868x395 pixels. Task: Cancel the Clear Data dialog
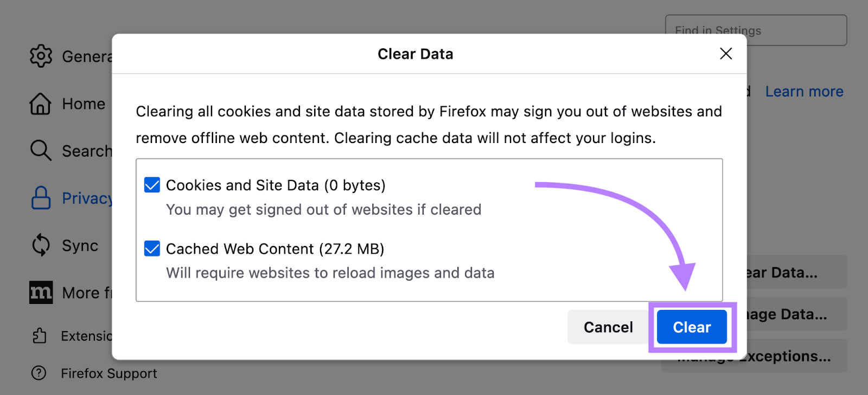[608, 327]
